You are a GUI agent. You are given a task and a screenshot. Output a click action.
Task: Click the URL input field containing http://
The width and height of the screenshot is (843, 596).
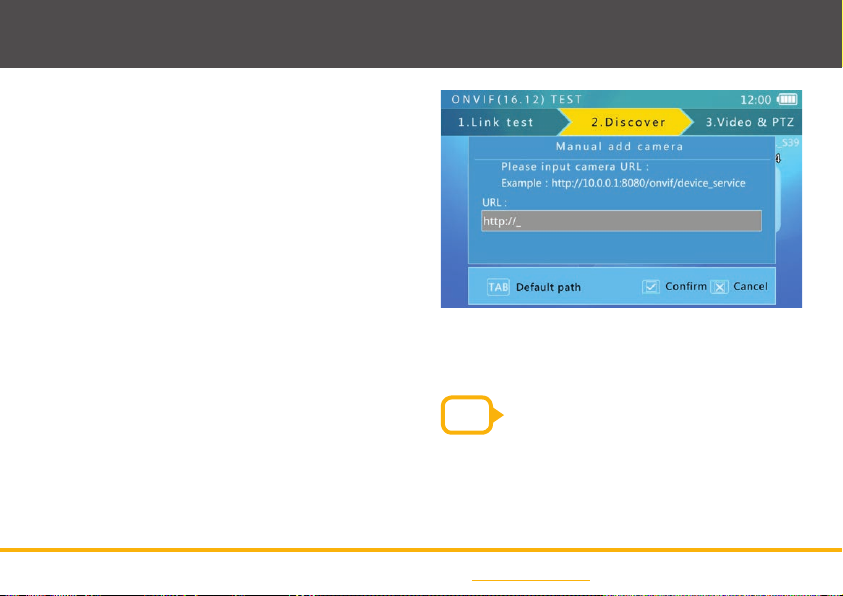coord(621,221)
